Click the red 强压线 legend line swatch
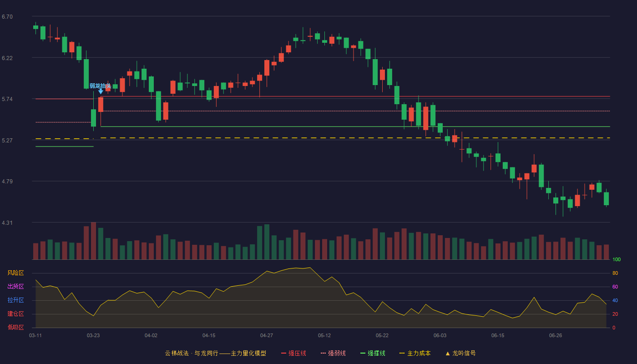 coord(284,353)
